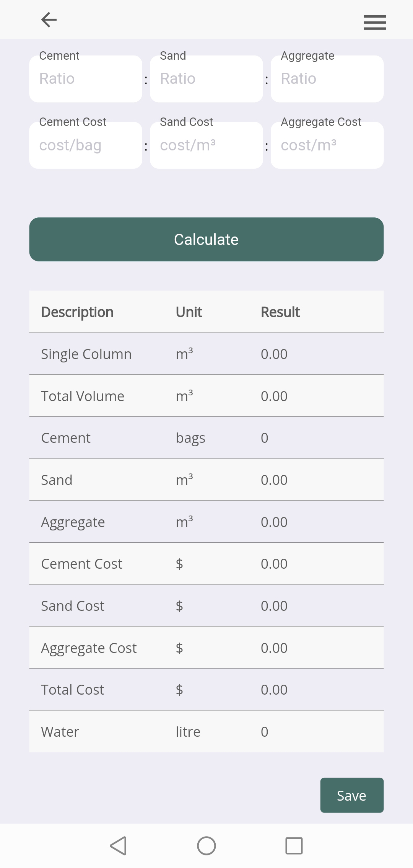Select the Total Volume table row
Image resolution: width=413 pixels, height=868 pixels.
click(206, 396)
